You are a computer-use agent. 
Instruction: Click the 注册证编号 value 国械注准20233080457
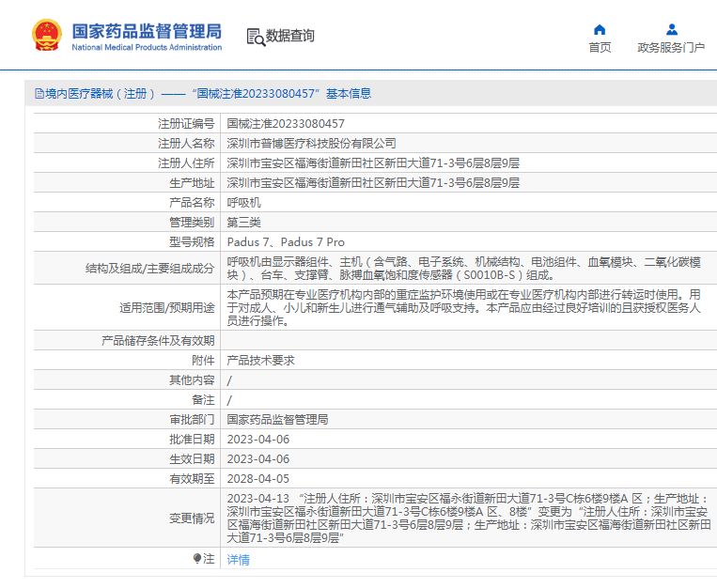286,123
